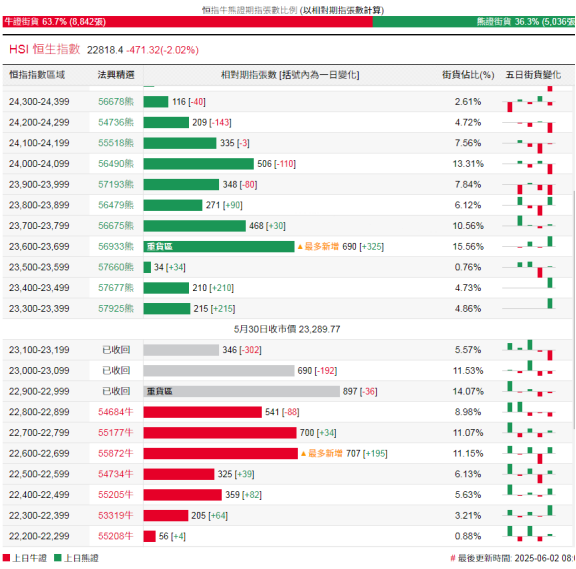Click the value 506 [-110]
The image size is (576, 569).
pos(277,164)
